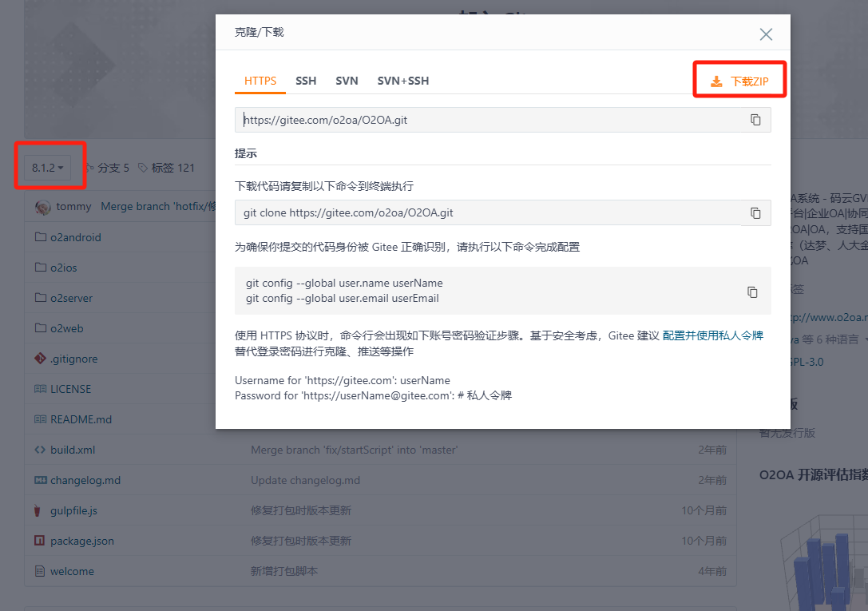
Task: Open the README.md file
Action: [x=81, y=419]
